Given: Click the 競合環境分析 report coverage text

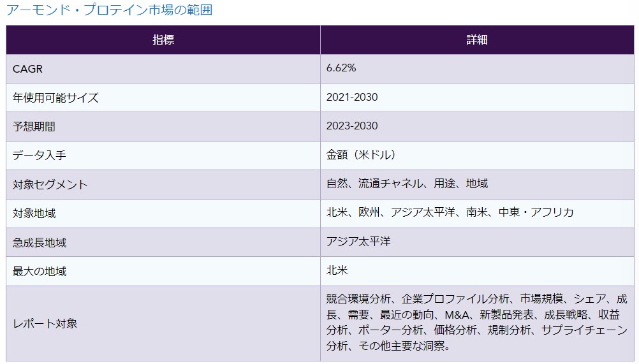Looking at the screenshot, I should point(477,323).
